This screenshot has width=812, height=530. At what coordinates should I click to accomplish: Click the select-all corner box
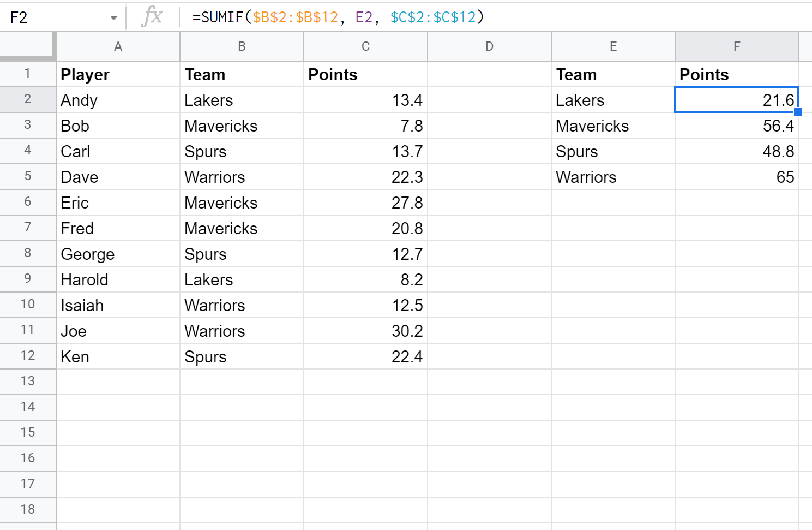(x=27, y=46)
